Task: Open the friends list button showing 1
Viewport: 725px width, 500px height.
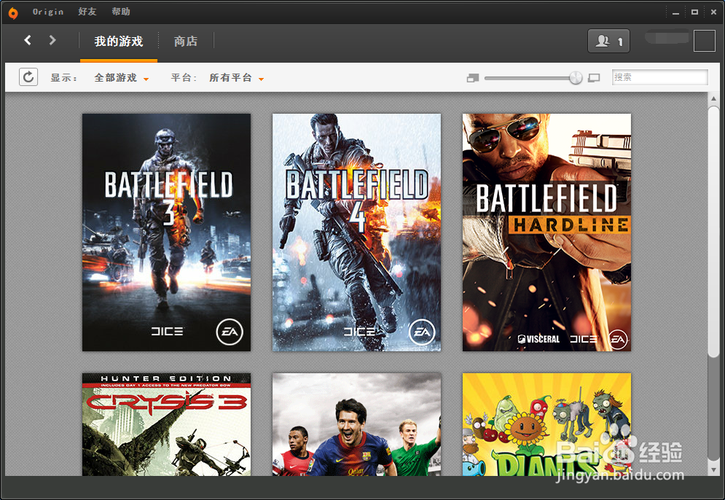Action: click(x=608, y=41)
